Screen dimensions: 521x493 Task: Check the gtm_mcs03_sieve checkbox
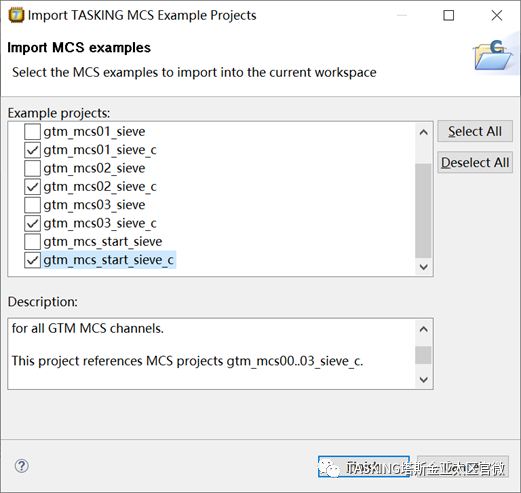32,205
